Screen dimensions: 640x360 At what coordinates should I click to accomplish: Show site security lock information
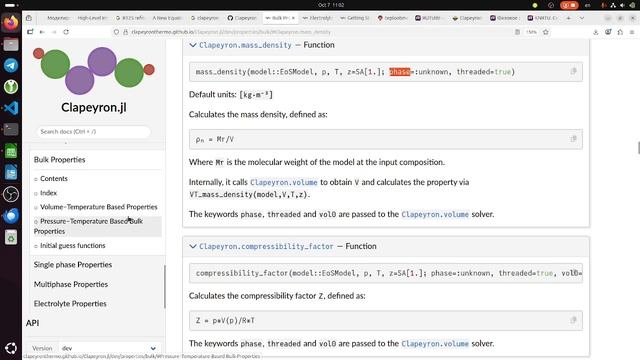[x=125, y=32]
